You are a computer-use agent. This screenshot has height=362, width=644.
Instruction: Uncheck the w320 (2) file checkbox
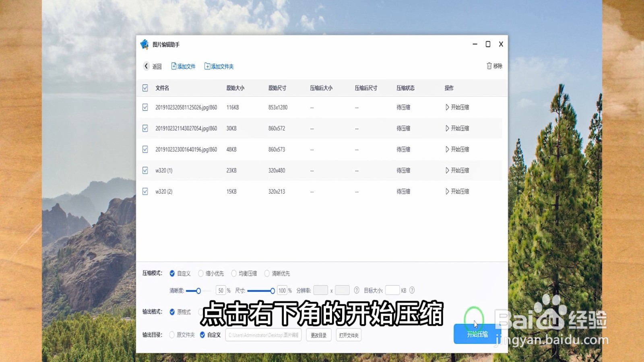[x=145, y=191]
